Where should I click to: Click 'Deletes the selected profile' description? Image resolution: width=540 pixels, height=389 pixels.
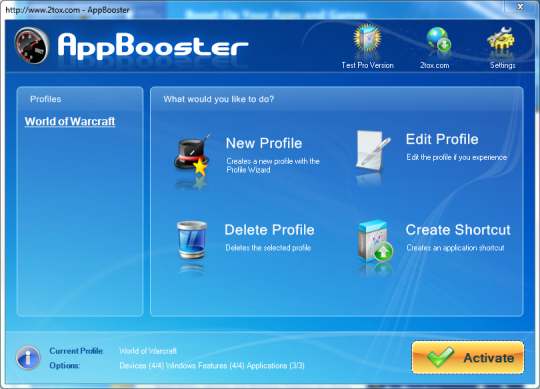(x=268, y=248)
